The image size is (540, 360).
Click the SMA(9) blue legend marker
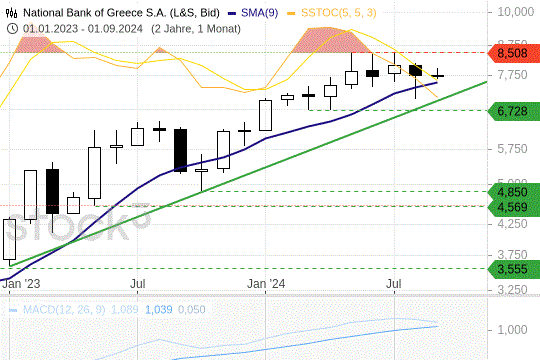[x=232, y=13]
